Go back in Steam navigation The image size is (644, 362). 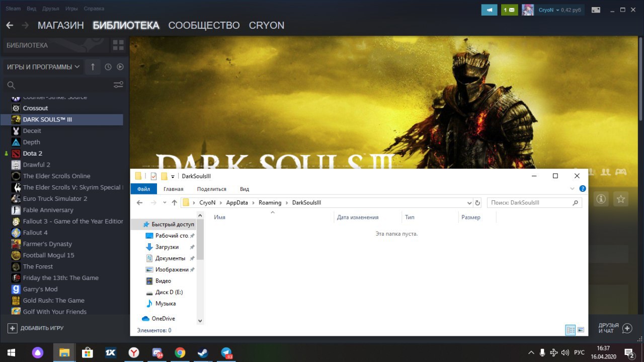[x=10, y=25]
